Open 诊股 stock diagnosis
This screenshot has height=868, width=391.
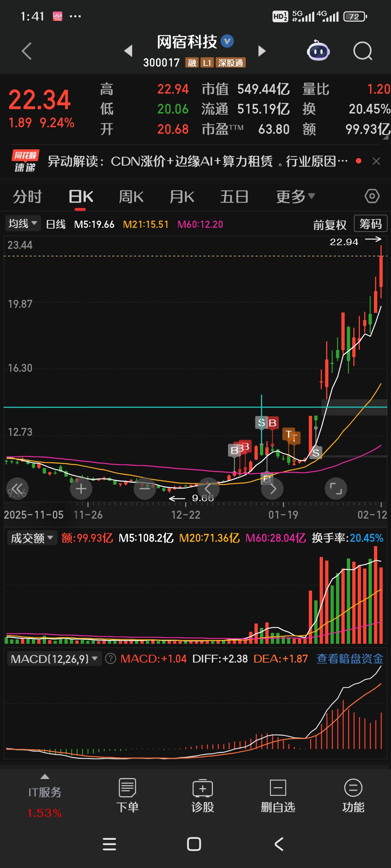pyautogui.click(x=203, y=796)
